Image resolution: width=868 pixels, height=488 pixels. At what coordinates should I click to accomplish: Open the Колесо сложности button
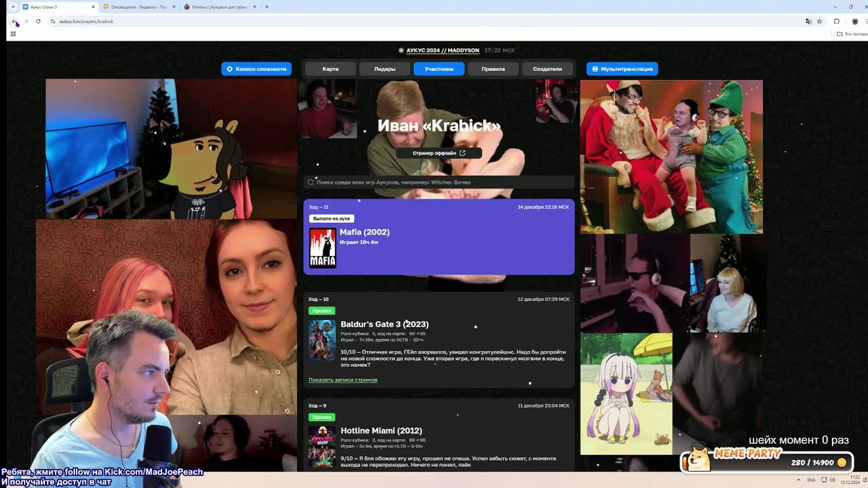click(256, 68)
